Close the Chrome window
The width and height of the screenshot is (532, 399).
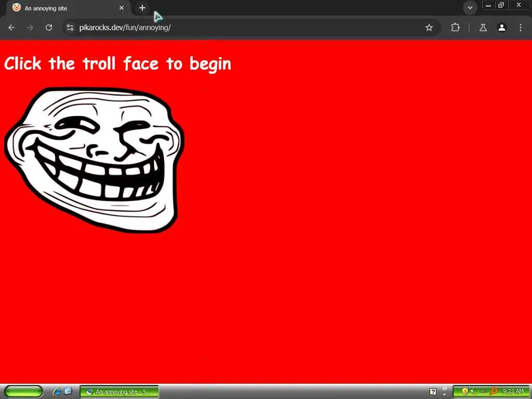click(518, 5)
